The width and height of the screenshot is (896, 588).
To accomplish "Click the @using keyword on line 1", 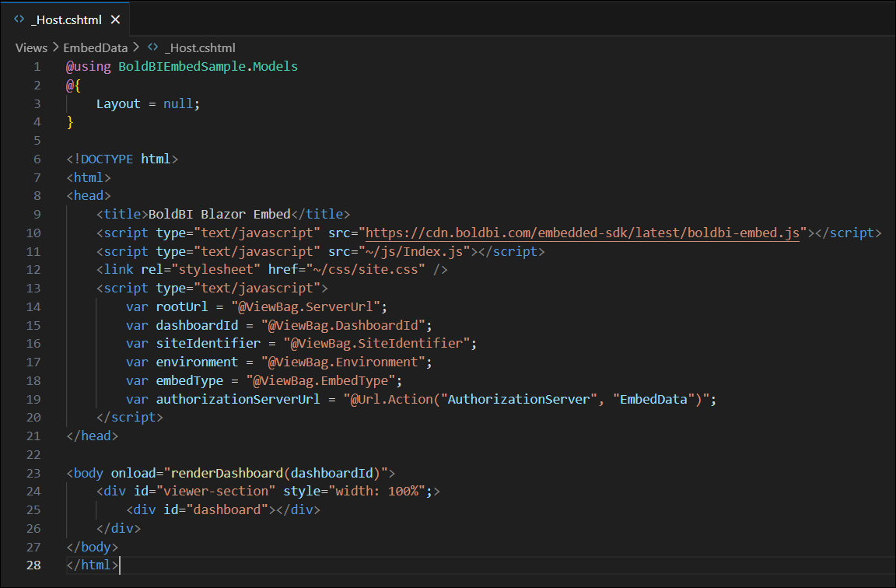I will point(88,66).
